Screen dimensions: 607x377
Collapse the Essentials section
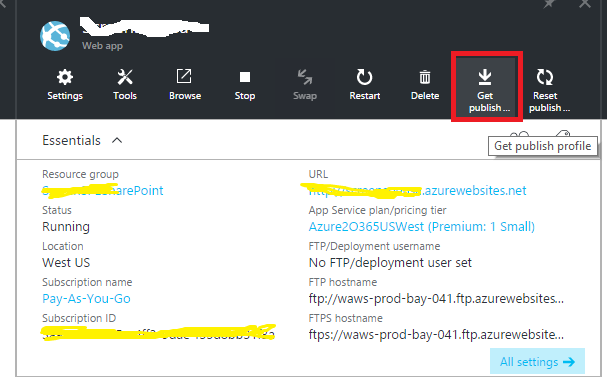[117, 141]
